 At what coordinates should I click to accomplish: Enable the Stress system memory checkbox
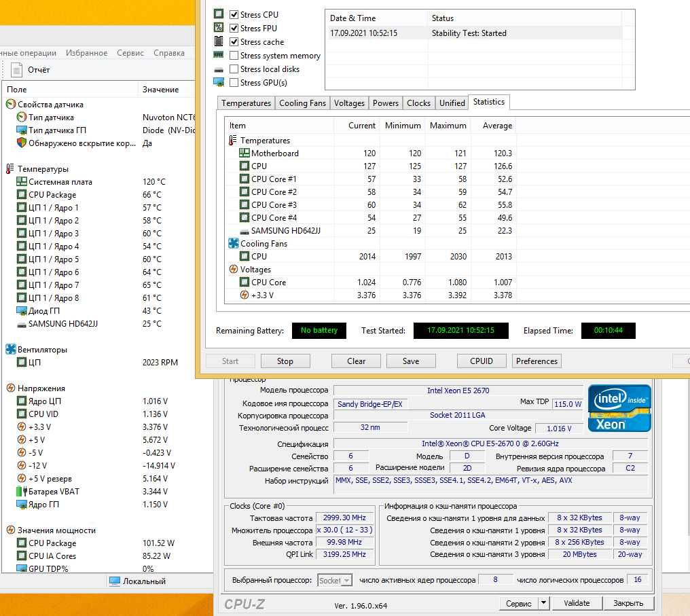point(234,56)
